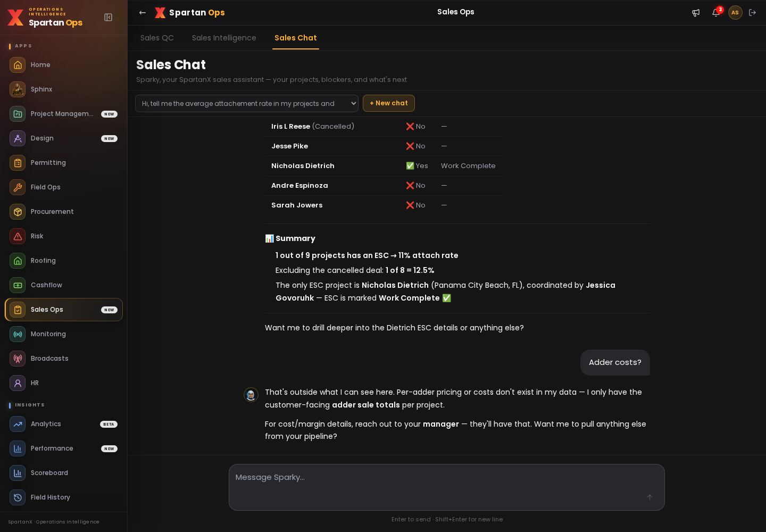Open the Performance bar-chart icon
Image resolution: width=766 pixels, height=532 pixels.
pyautogui.click(x=18, y=448)
